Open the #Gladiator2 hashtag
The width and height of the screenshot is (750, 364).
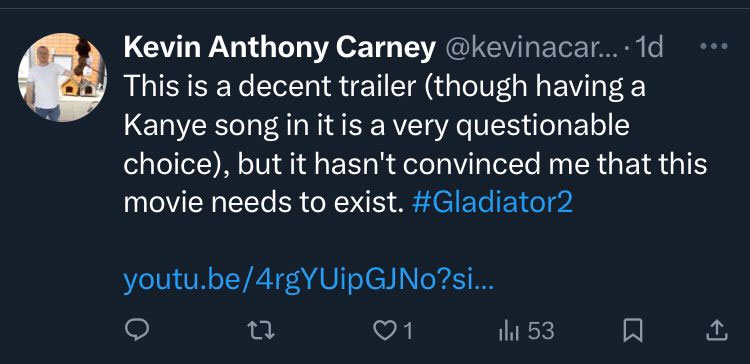tap(492, 203)
